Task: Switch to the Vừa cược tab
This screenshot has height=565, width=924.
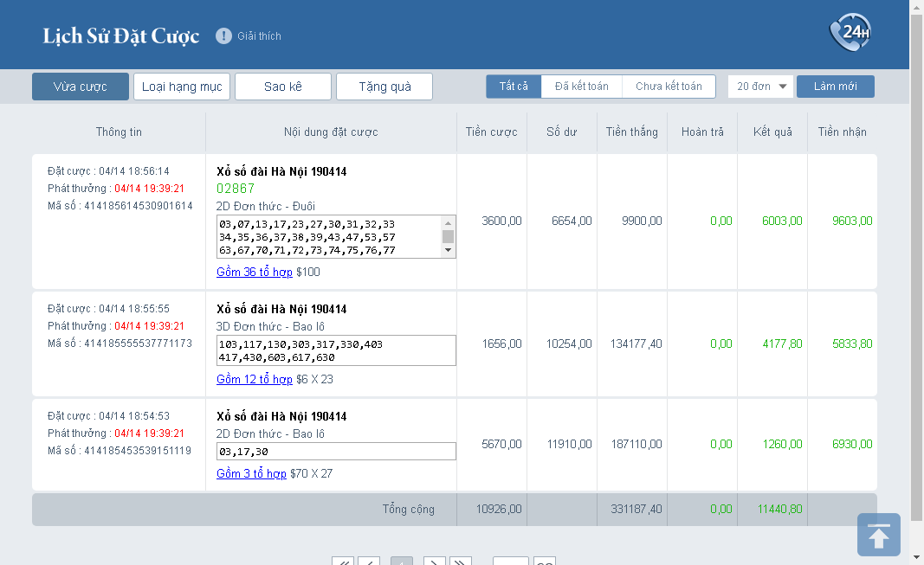Action: [81, 87]
